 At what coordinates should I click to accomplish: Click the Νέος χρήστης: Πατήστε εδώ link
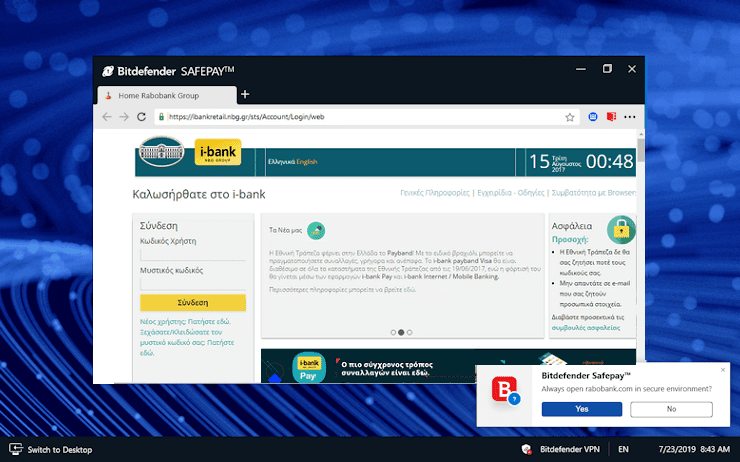[x=185, y=321]
